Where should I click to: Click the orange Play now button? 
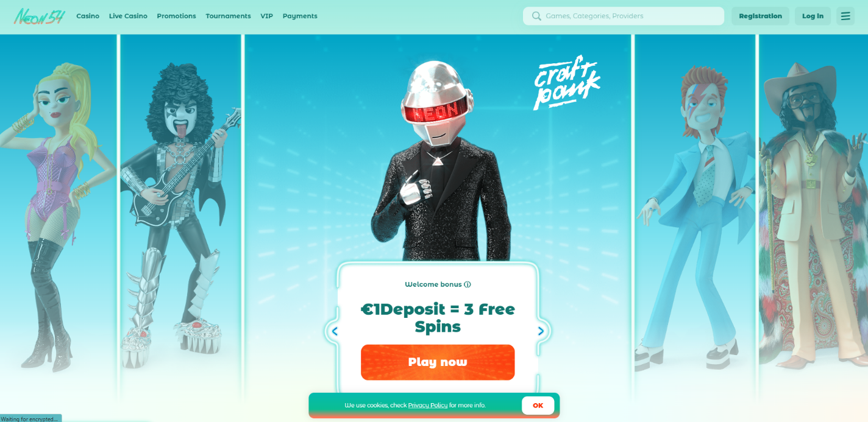coord(438,362)
